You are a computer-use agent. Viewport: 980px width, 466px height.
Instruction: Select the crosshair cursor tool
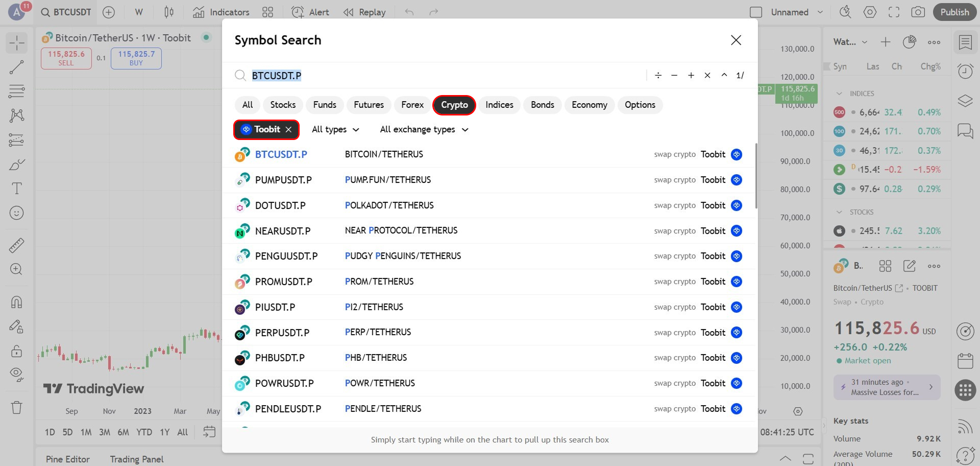(x=17, y=42)
